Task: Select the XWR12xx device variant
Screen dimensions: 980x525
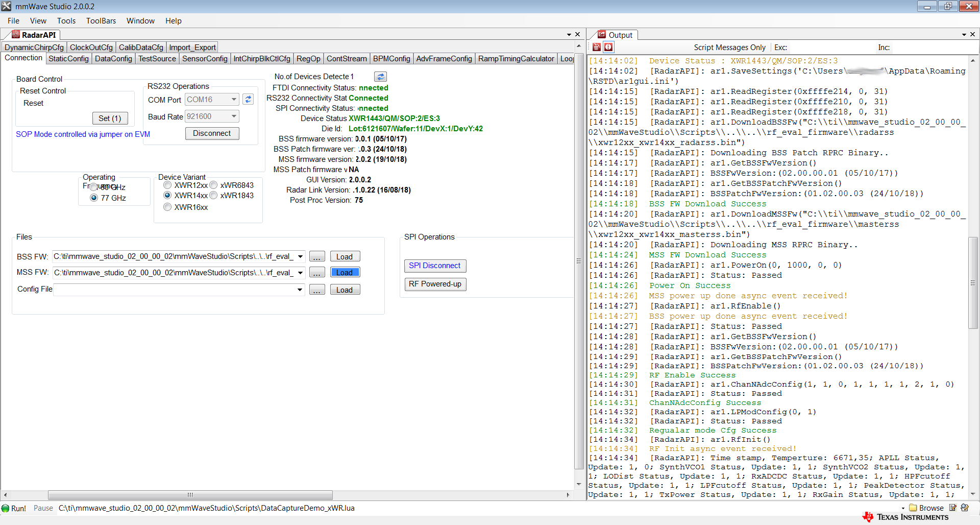Action: pyautogui.click(x=167, y=185)
